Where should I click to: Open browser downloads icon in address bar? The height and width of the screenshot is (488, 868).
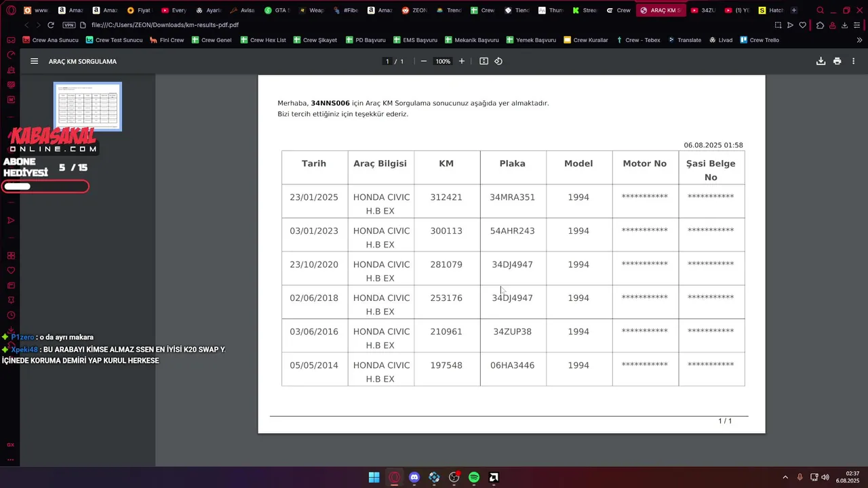coord(844,25)
